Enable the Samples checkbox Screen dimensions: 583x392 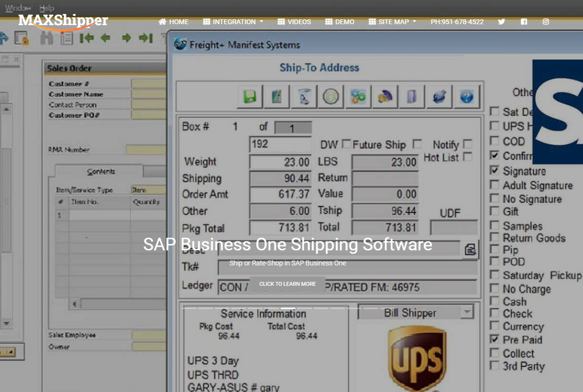point(494,225)
